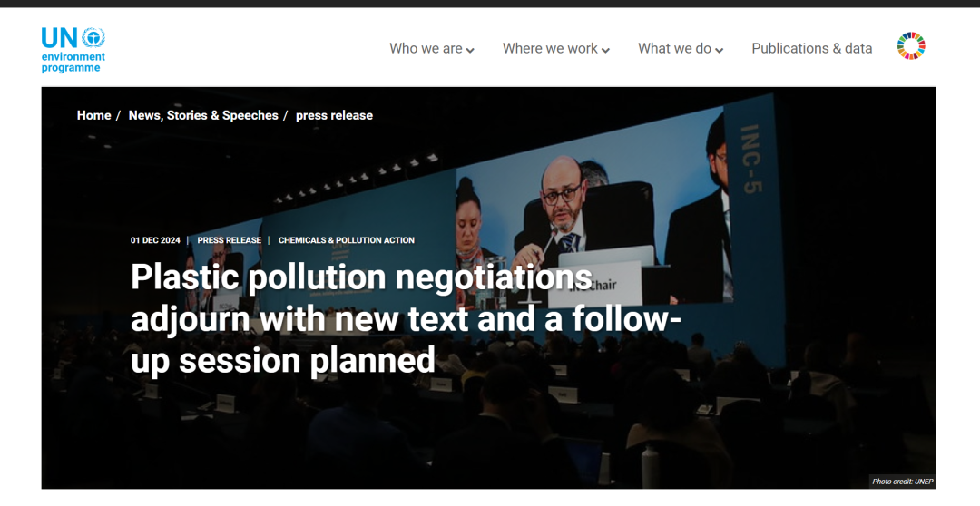Screen dimensions: 980x506
Task: Open the colorful SDG wheel icon
Action: point(911,46)
